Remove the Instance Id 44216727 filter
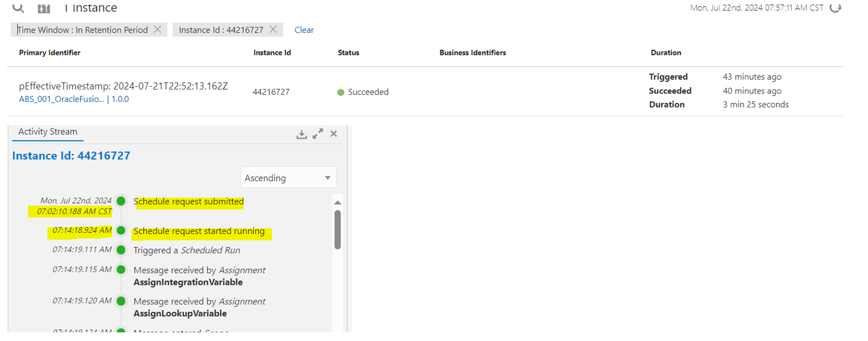Viewport: 868px width, 341px height. click(272, 29)
